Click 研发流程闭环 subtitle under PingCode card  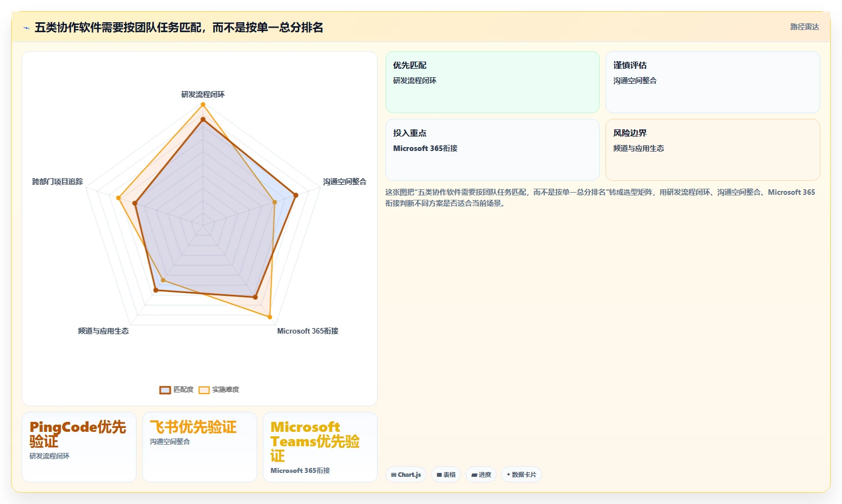(x=49, y=456)
